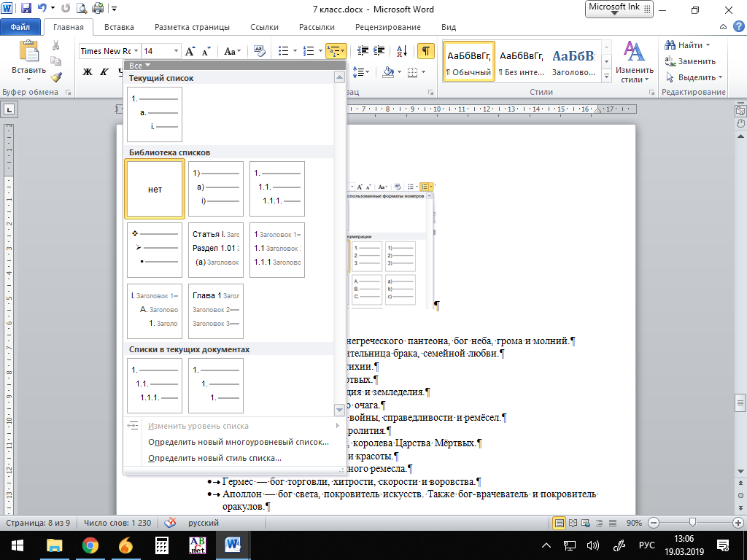Click the shading paint bucket icon
This screenshot has height=560, width=747.
point(389,72)
